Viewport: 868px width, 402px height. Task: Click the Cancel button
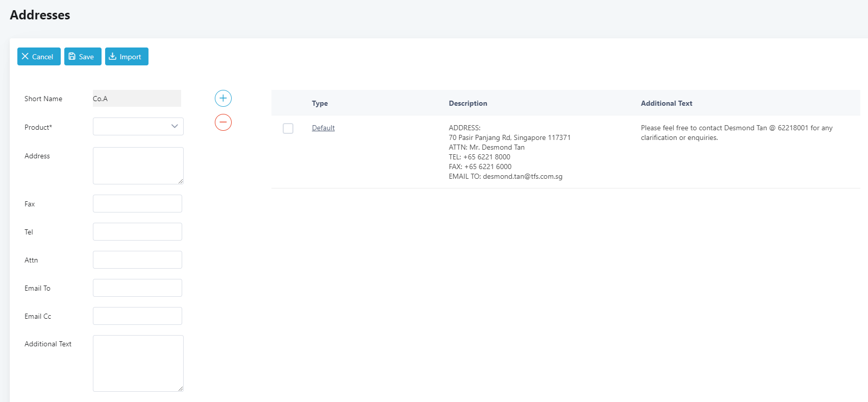click(39, 57)
